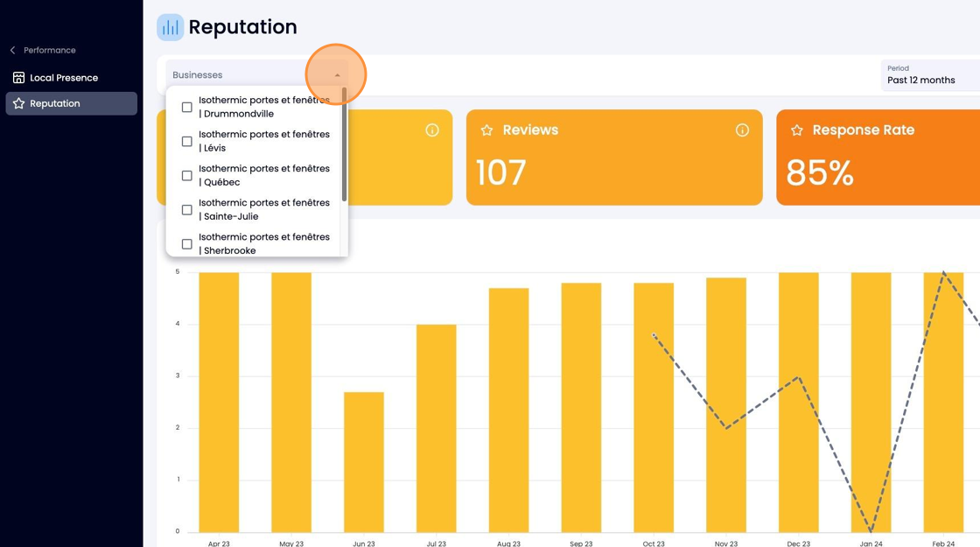Click the Response Rate 85% card
This screenshot has height=547, width=980.
[x=878, y=158]
